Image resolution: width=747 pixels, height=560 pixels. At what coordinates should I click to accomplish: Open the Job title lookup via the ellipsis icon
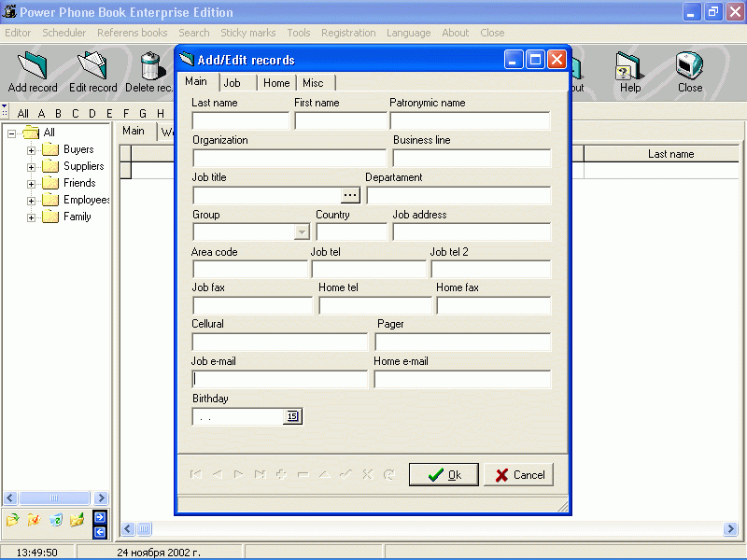[350, 194]
